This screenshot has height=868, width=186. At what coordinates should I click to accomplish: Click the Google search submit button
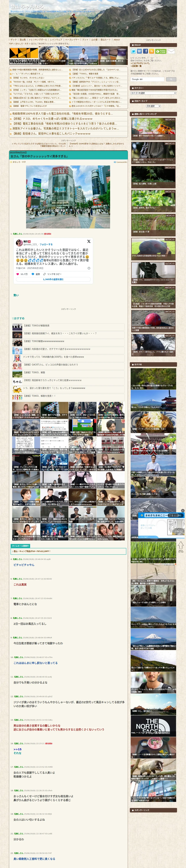coord(171,79)
